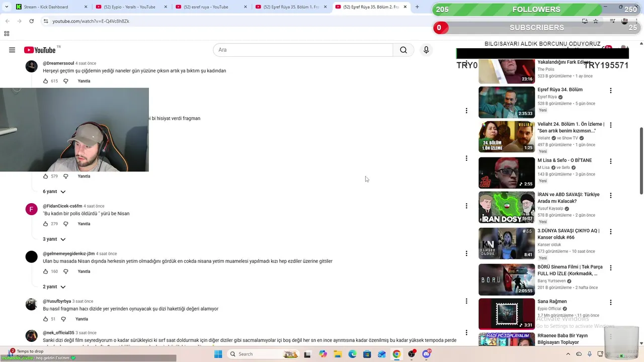The width and height of the screenshot is (644, 362).
Task: Like the @FidanCicek-cs6fm comment
Action: pyautogui.click(x=45, y=224)
